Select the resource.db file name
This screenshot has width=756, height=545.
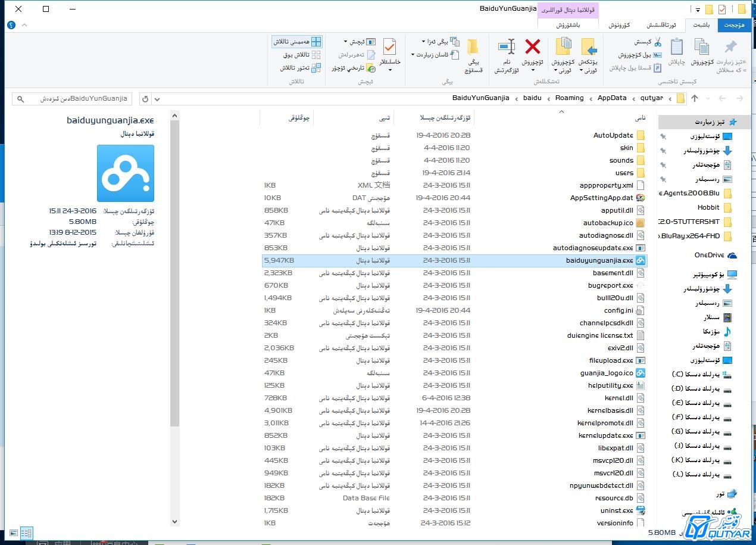614,498
